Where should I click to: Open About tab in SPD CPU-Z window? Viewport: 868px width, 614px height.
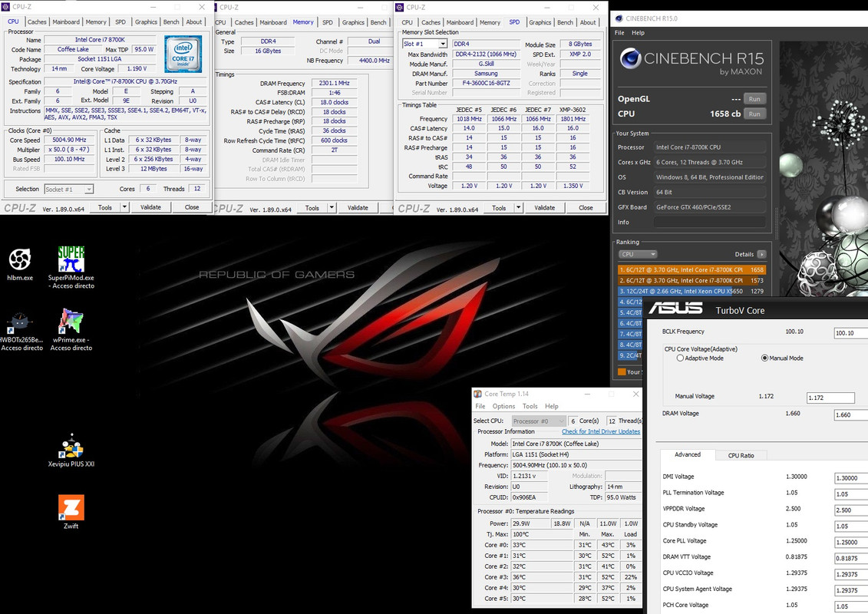click(x=588, y=23)
